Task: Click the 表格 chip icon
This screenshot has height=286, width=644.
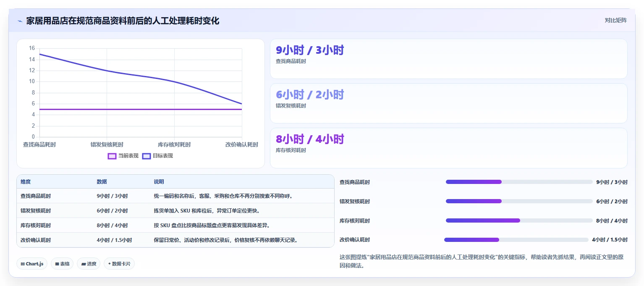Action: pos(57,264)
